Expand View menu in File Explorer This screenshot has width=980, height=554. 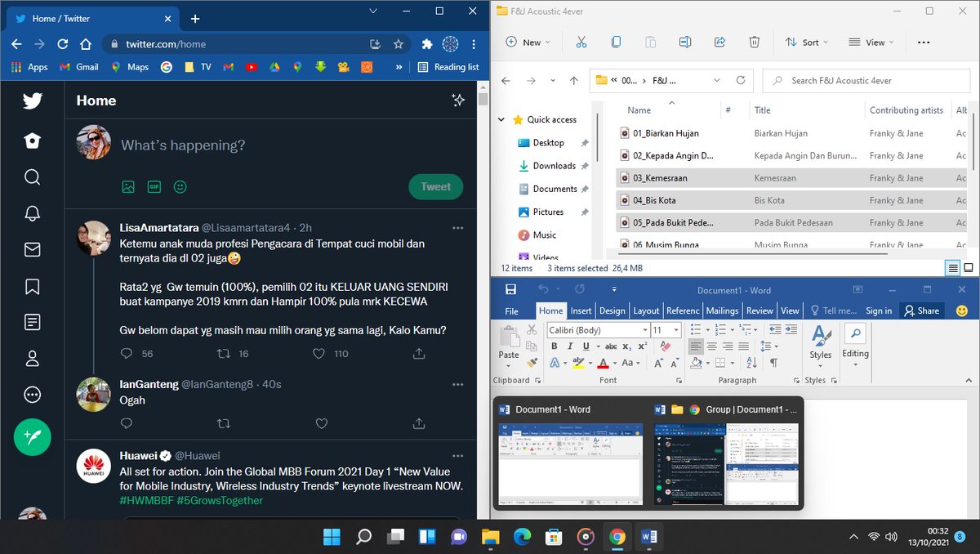point(871,42)
